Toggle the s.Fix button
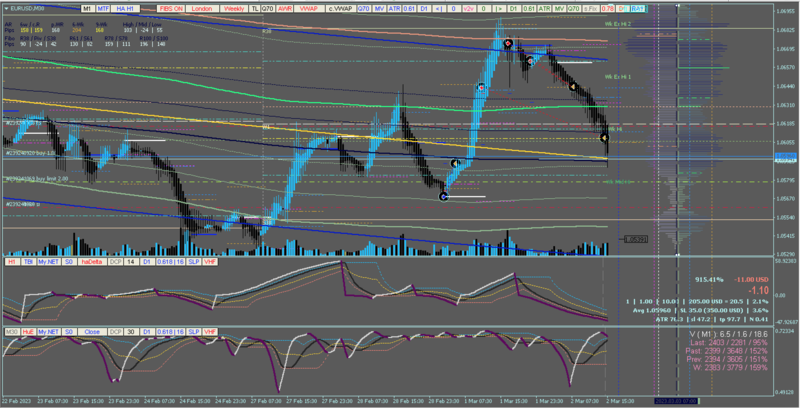 (x=591, y=9)
